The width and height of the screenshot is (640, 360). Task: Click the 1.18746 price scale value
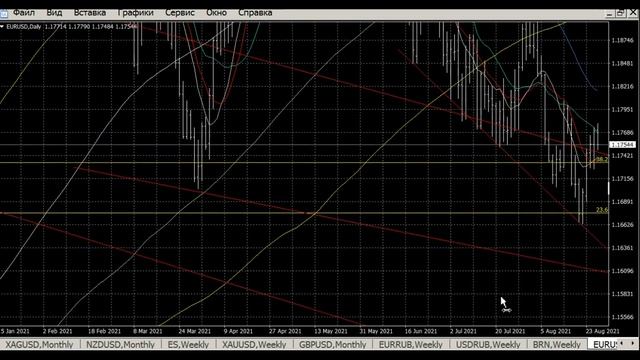(622, 40)
